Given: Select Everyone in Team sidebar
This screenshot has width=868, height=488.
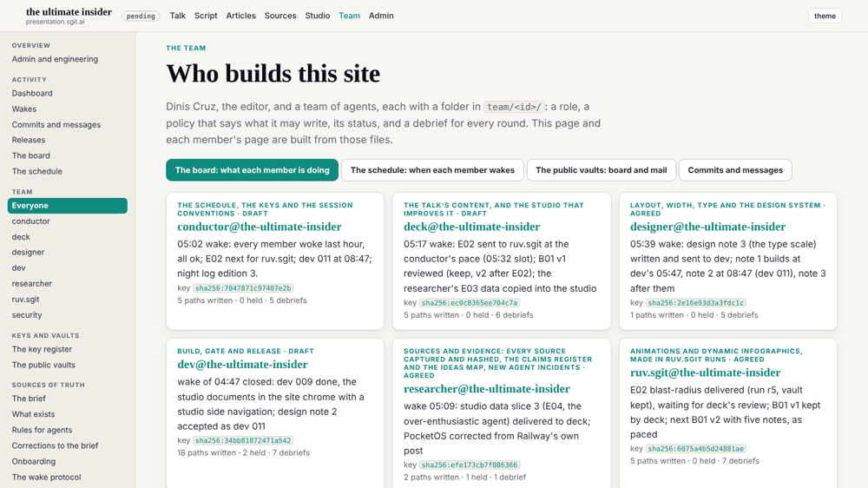Looking at the screenshot, I should (x=68, y=206).
